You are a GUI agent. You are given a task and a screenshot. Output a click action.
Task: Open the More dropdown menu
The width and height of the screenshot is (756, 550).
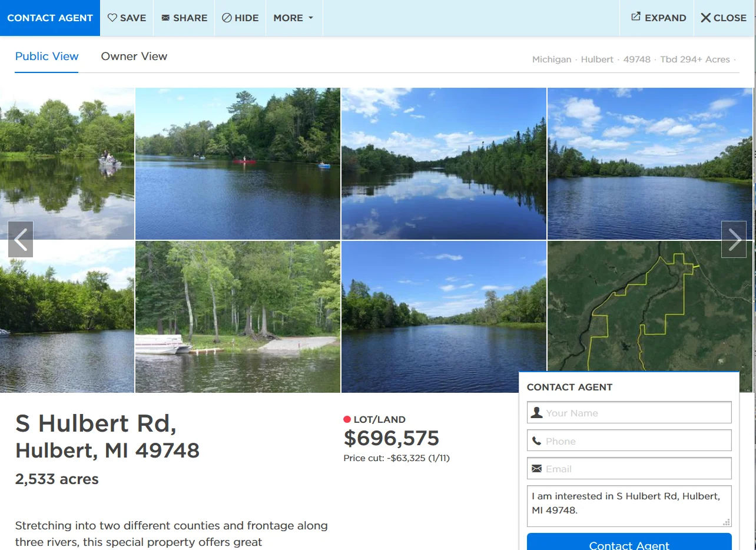coord(294,18)
